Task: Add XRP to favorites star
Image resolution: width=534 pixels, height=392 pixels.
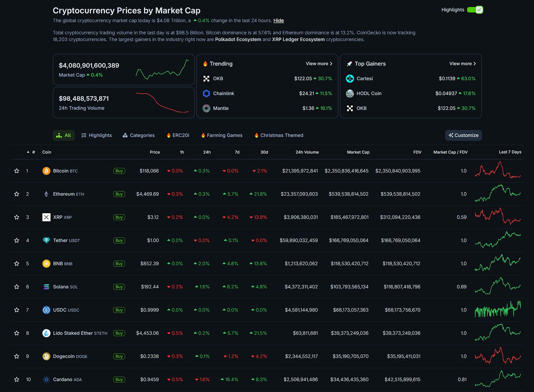Action: (x=17, y=217)
